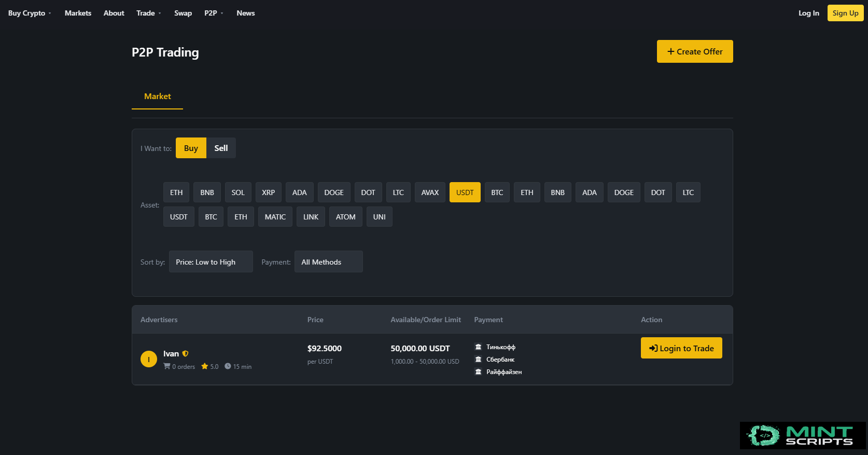Click the Create Offer button
The height and width of the screenshot is (455, 868).
[x=695, y=51]
